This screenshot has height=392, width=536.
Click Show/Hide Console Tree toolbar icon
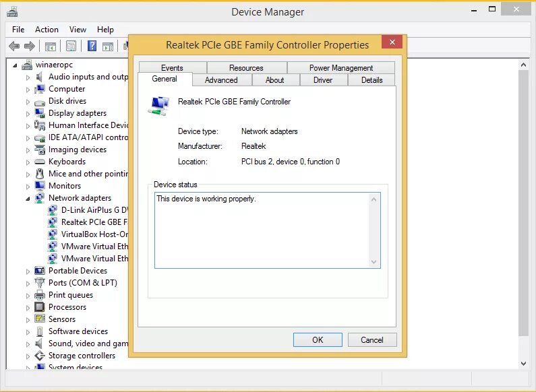click(51, 46)
